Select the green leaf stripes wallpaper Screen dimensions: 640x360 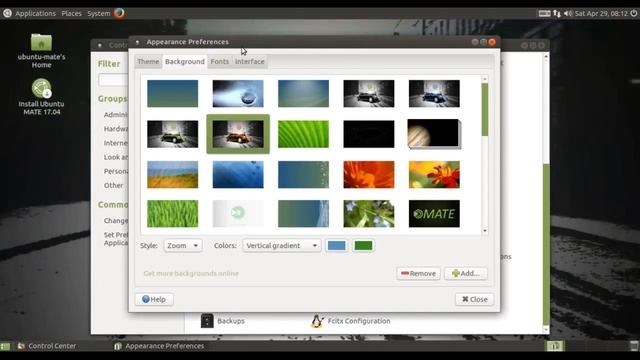(303, 134)
